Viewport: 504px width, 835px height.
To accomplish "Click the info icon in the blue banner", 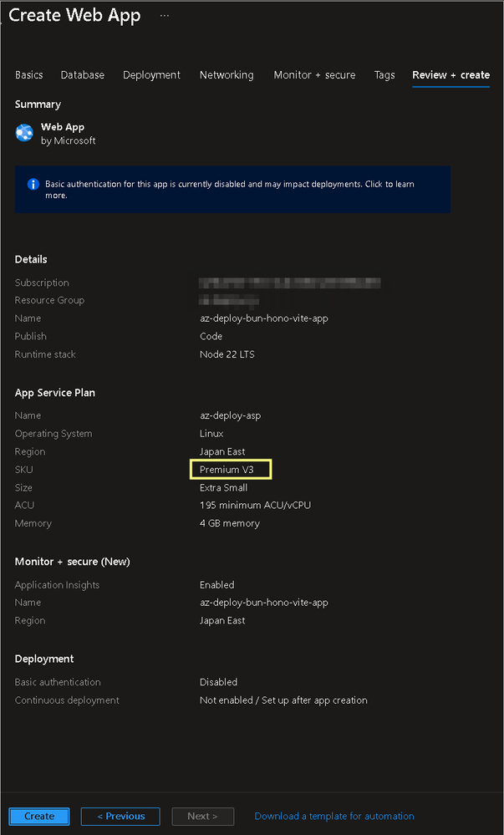I will point(33,184).
